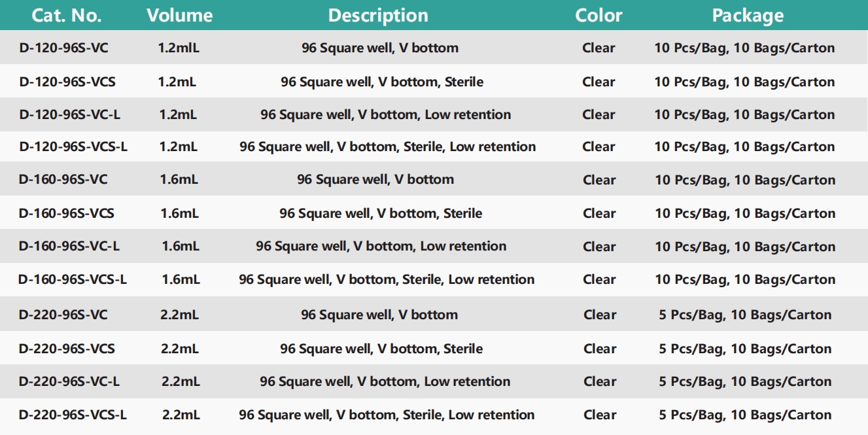Click the Color column header
This screenshot has height=435, width=868.
point(599,15)
